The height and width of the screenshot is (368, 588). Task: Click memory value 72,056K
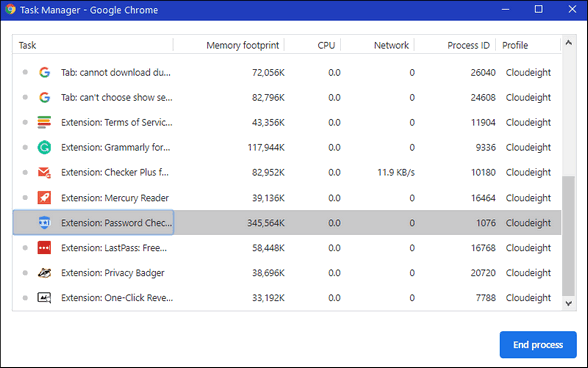point(268,72)
